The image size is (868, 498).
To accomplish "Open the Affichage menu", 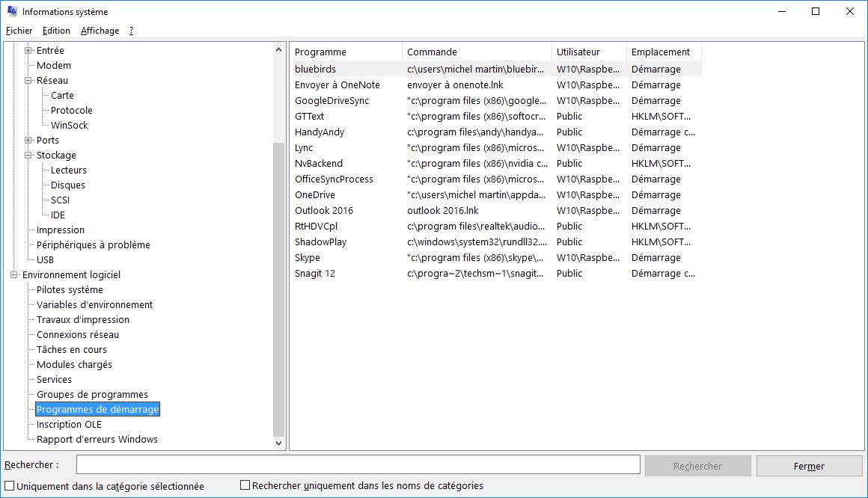I will pos(100,31).
